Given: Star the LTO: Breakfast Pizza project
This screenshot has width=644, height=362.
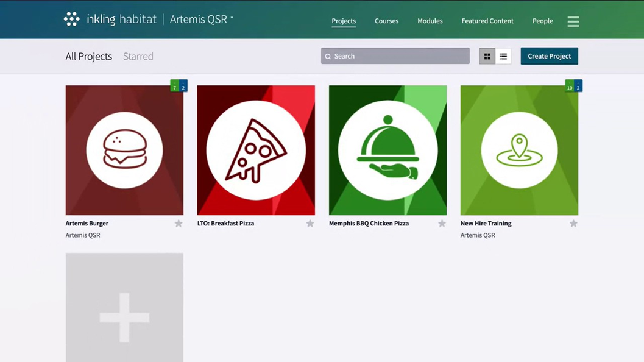Looking at the screenshot, I should point(310,224).
